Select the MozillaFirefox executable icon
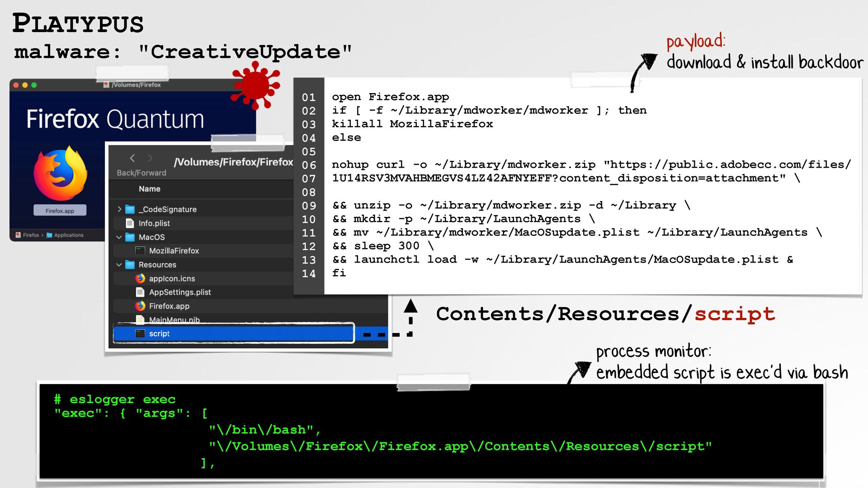The height and width of the screenshot is (488, 868). click(x=140, y=251)
